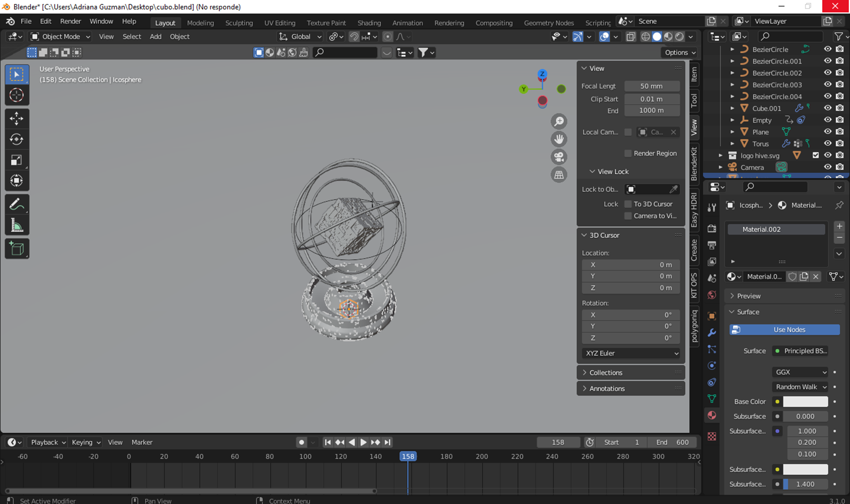Select the Scale tool

(17, 160)
